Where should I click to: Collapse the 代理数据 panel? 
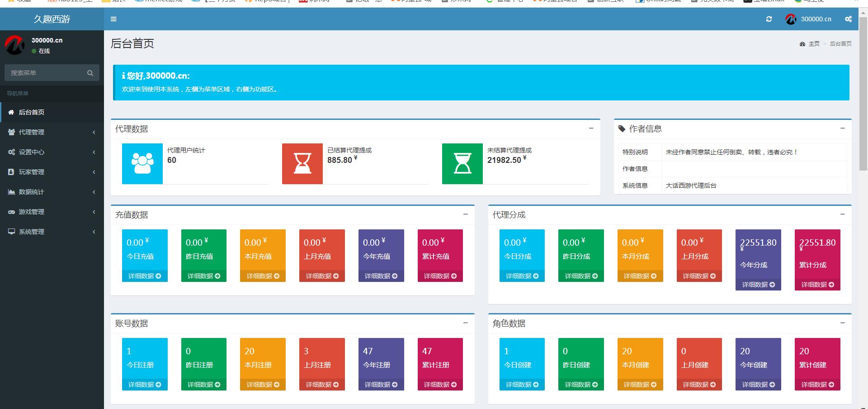(591, 128)
